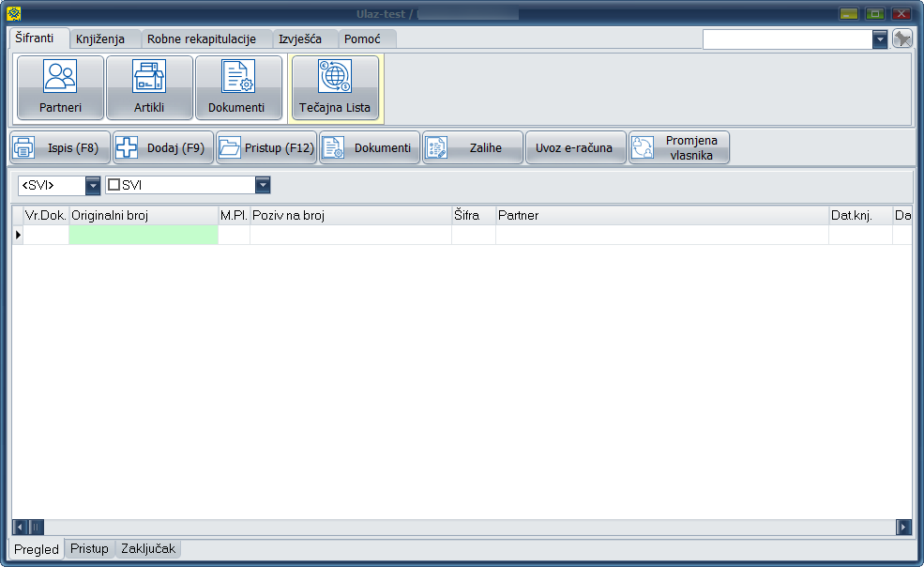Open the Artikli codebook icon
Image resolution: width=924 pixels, height=567 pixels.
pos(149,87)
